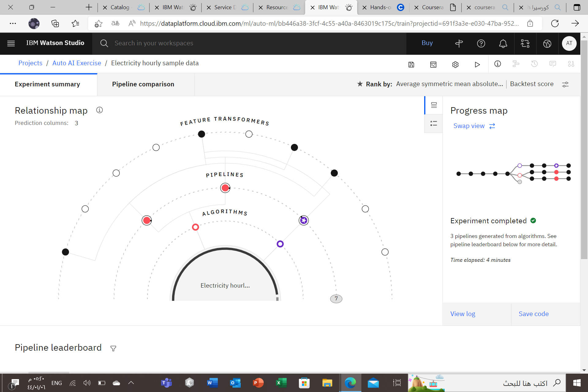Expand hidden icons in the system tray

click(x=131, y=383)
